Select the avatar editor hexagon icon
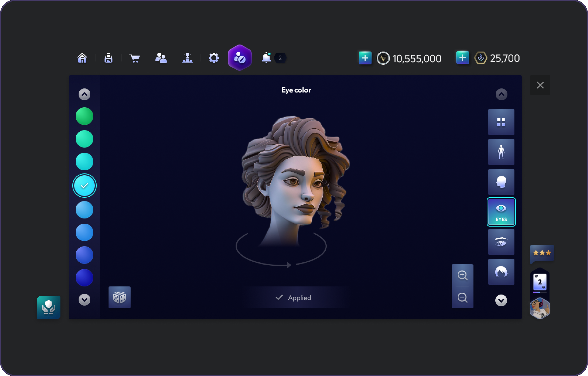The height and width of the screenshot is (376, 588). 240,58
